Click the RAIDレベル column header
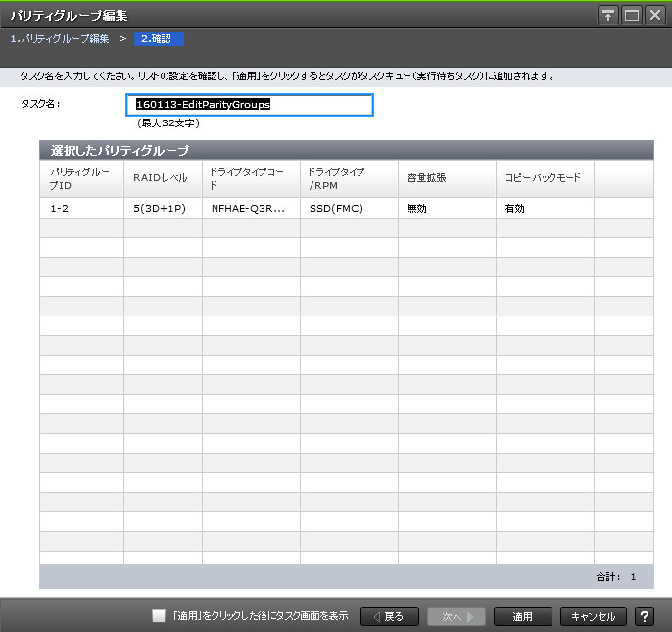Image resolution: width=672 pixels, height=632 pixels. pyautogui.click(x=162, y=178)
